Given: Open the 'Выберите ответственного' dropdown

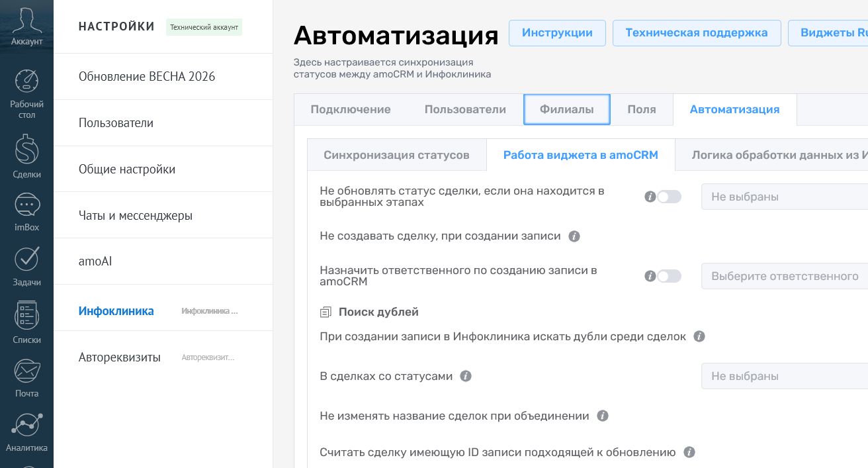Looking at the screenshot, I should 785,276.
